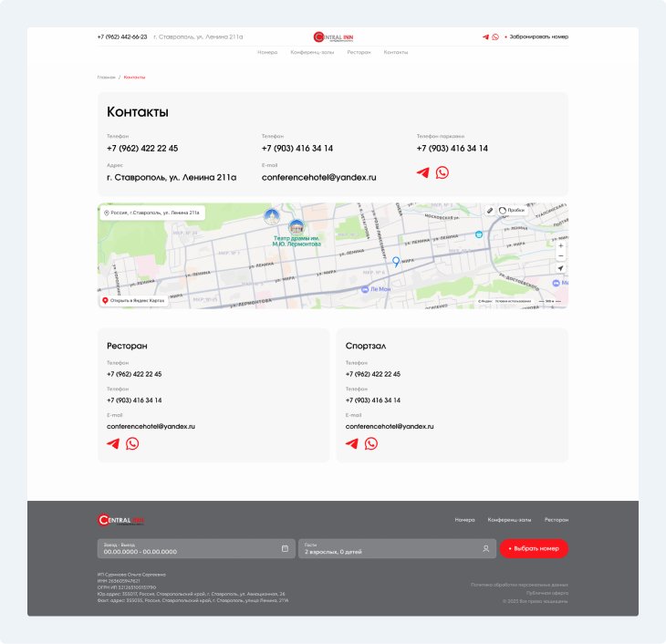Open WhatsApp icon in Спортзал card
The height and width of the screenshot is (644, 666).
pyautogui.click(x=370, y=443)
